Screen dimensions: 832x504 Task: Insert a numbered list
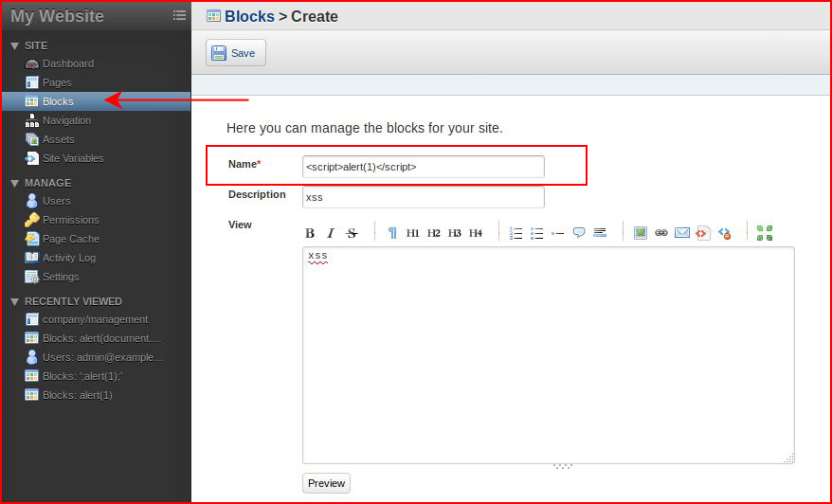pos(515,233)
